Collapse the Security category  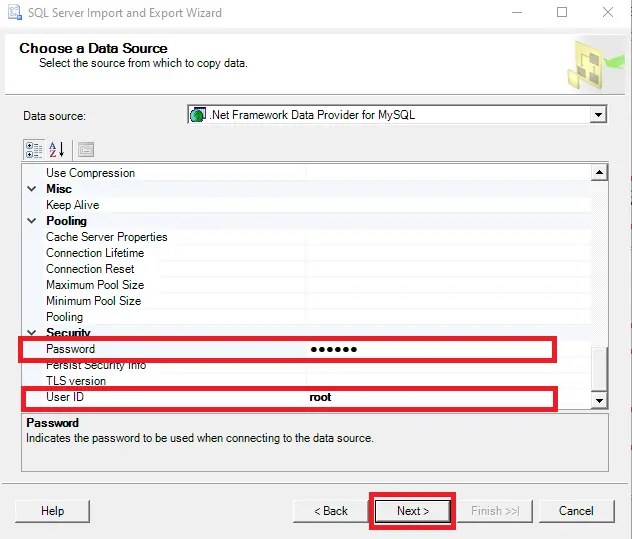click(31, 332)
